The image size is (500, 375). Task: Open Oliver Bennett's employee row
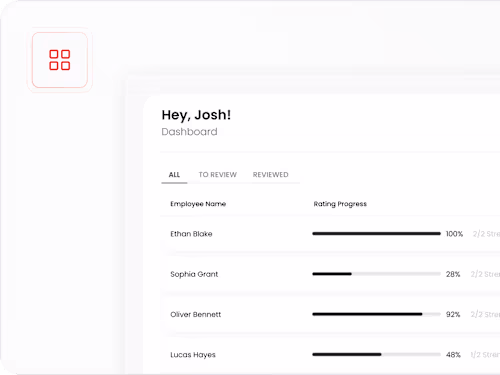coord(330,314)
